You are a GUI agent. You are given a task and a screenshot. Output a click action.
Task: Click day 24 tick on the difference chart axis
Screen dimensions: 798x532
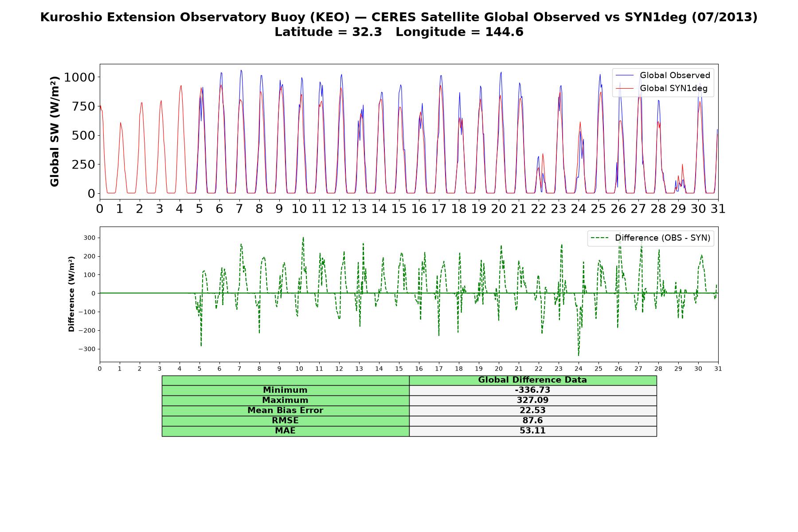click(x=579, y=369)
